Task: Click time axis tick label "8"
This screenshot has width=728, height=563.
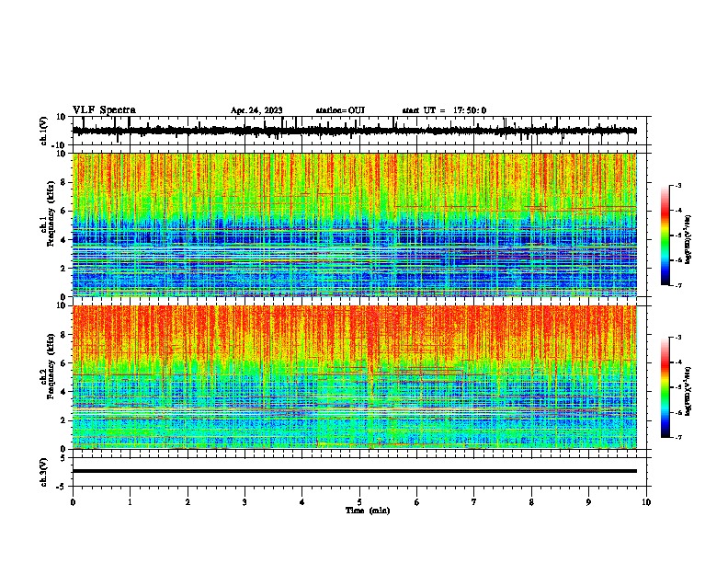Action: coord(531,502)
